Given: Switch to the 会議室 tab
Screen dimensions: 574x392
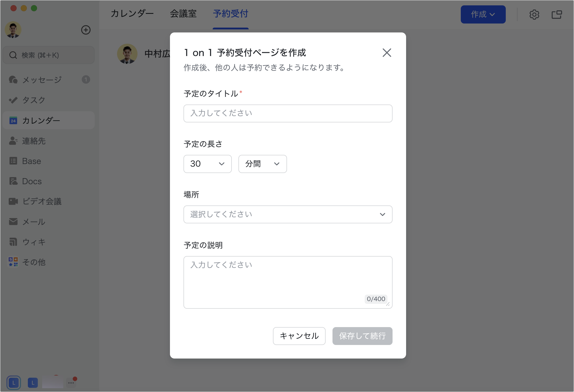Looking at the screenshot, I should (183, 14).
